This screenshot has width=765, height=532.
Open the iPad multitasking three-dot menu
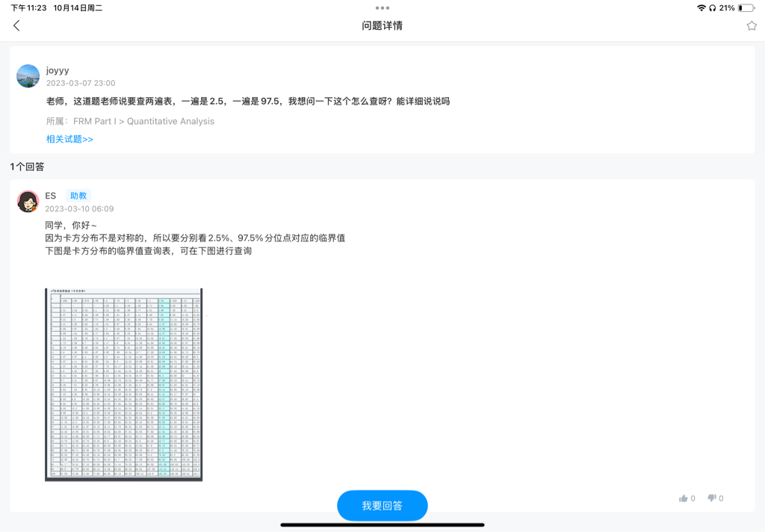tap(382, 8)
